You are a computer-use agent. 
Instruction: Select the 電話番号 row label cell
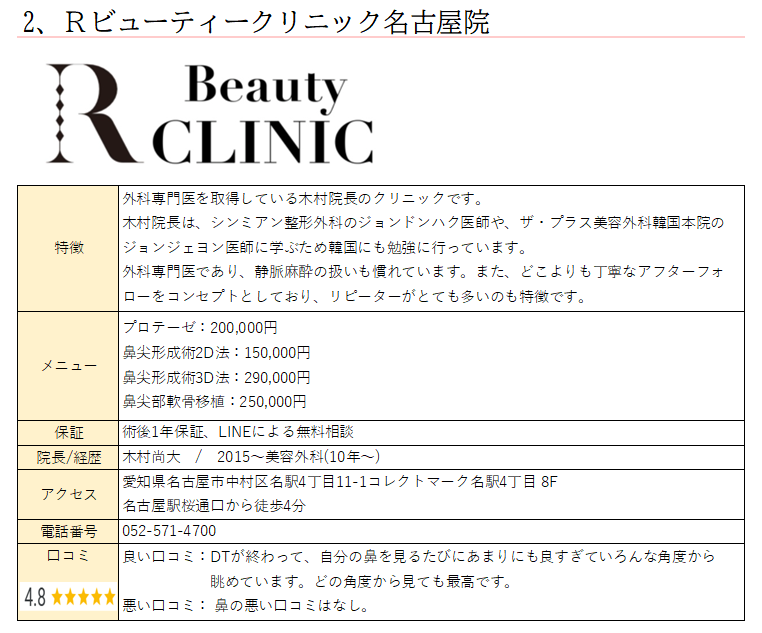click(x=68, y=531)
